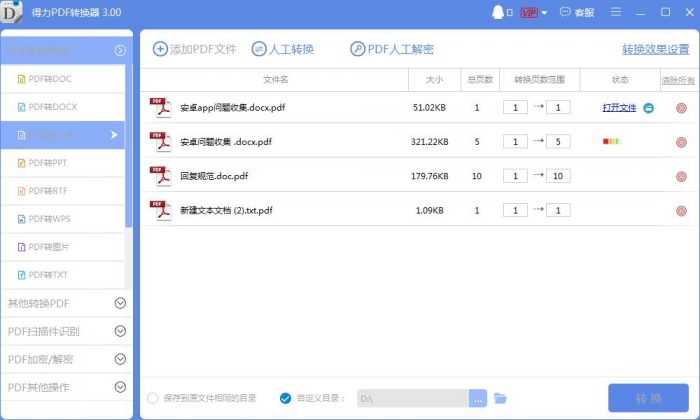Click the 转换 convert button
The image size is (700, 420).
coord(648,398)
